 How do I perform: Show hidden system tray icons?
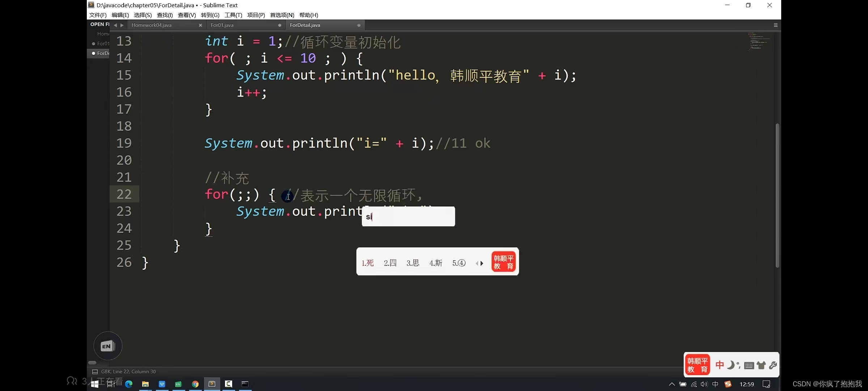(x=672, y=384)
